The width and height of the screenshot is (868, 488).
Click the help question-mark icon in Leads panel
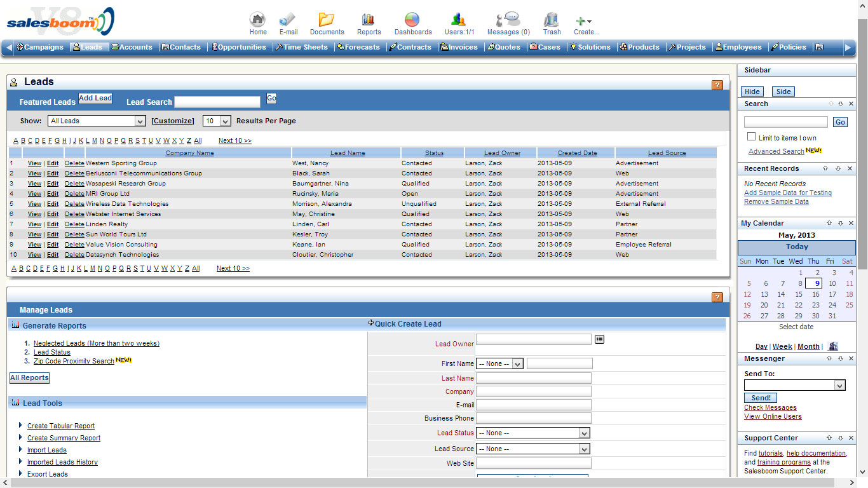pyautogui.click(x=717, y=85)
